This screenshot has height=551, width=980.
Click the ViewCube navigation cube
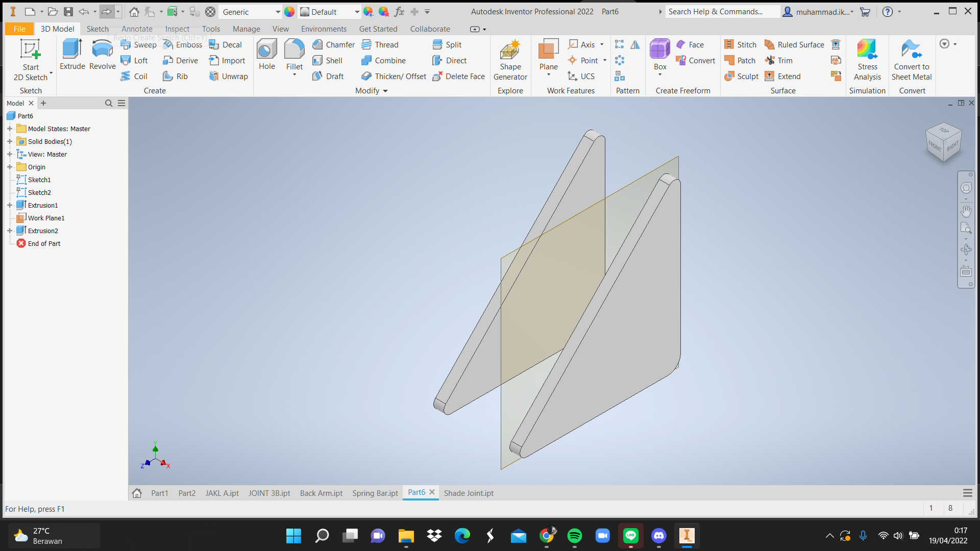tap(943, 142)
